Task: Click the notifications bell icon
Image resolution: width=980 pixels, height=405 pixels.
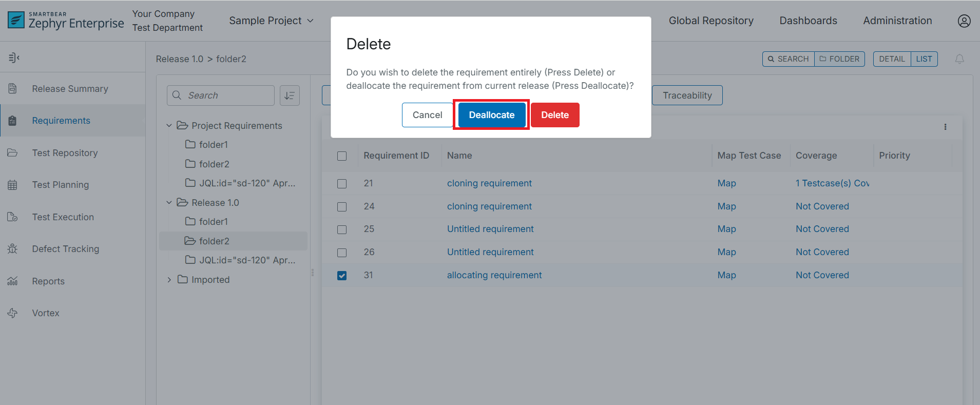Action: coord(959,59)
